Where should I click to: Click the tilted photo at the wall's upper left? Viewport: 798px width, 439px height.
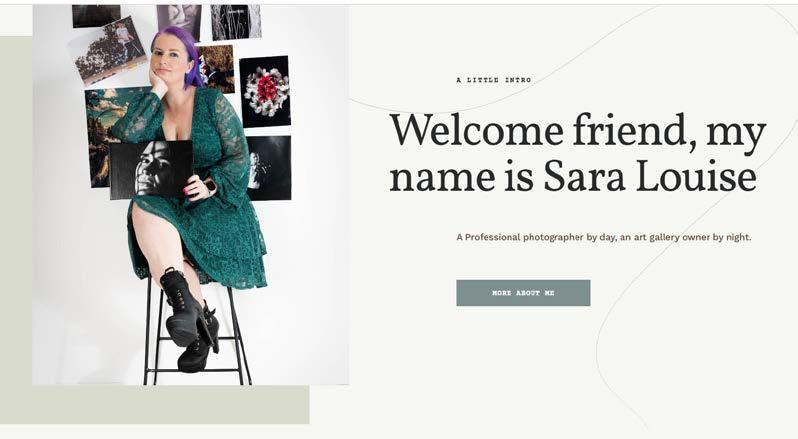pyautogui.click(x=108, y=51)
